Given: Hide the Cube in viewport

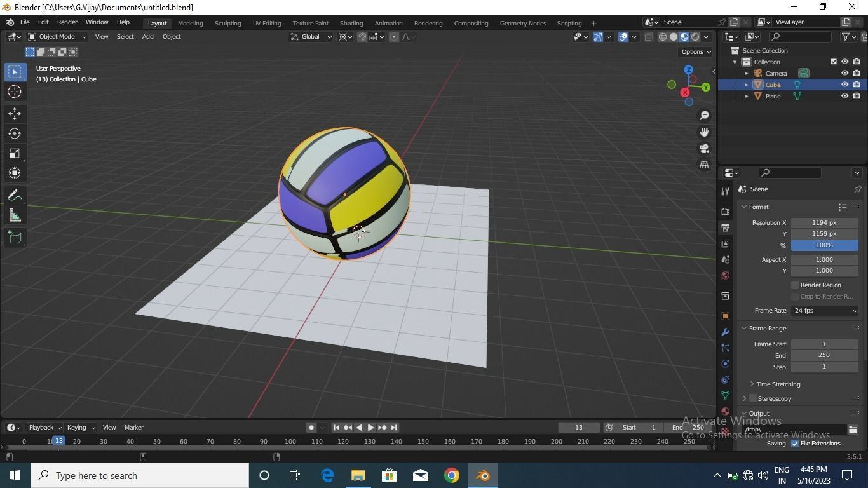Looking at the screenshot, I should [x=844, y=85].
